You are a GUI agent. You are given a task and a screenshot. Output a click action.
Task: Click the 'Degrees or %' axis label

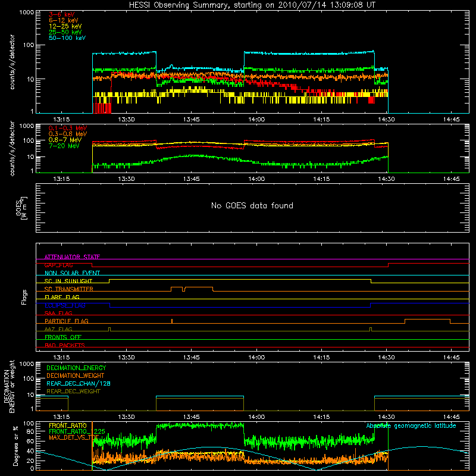click(x=15, y=446)
